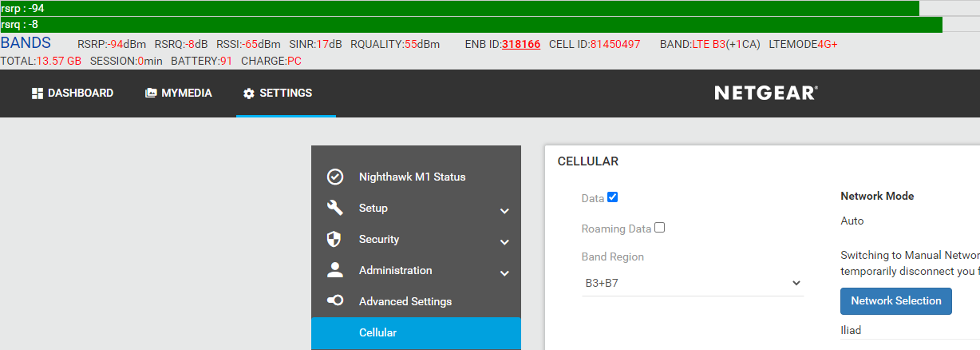Open the Band Region B3+B7 dropdown
This screenshot has height=350, width=980.
(693, 283)
